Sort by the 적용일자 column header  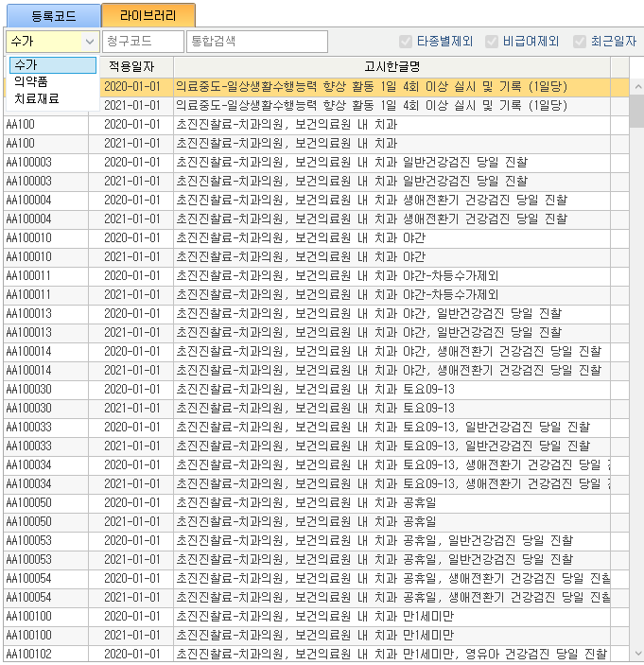(x=136, y=67)
